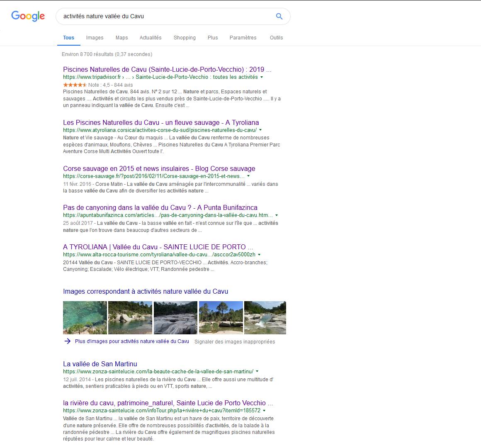The image size is (481, 448).
Task: Open Corse sauvage en 2015 blog result
Action: pos(159,168)
